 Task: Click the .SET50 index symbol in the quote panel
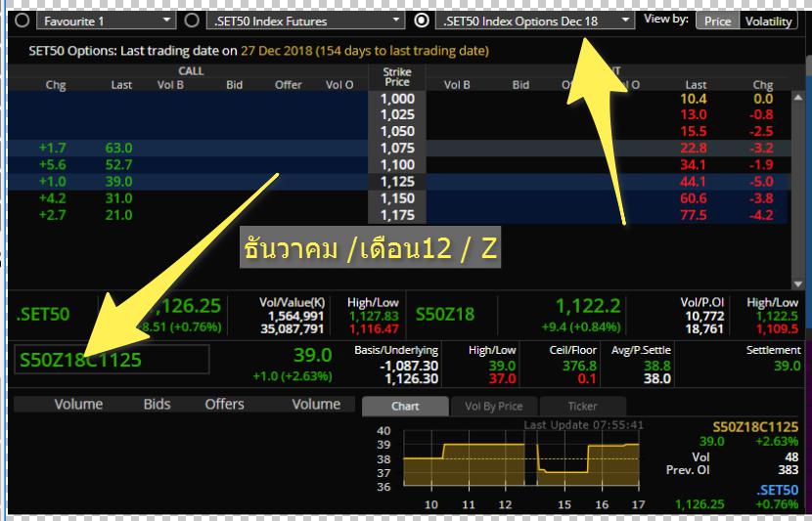pyautogui.click(x=43, y=314)
